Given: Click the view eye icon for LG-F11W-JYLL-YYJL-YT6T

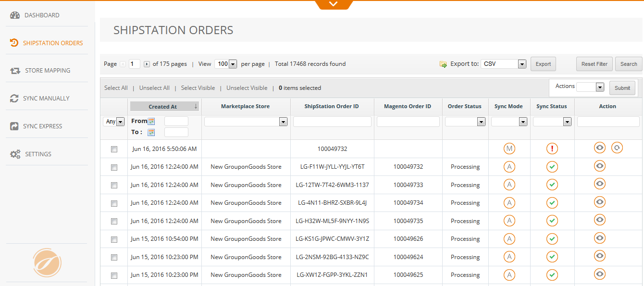Looking at the screenshot, I should pyautogui.click(x=599, y=166).
